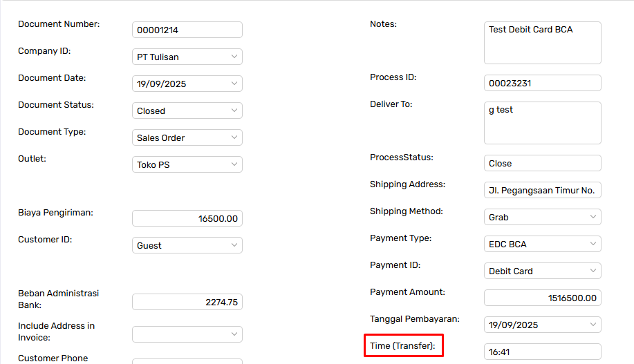Viewport: 634px width, 364px height.
Task: Open the Shipping Method dropdown
Action: coord(542,217)
